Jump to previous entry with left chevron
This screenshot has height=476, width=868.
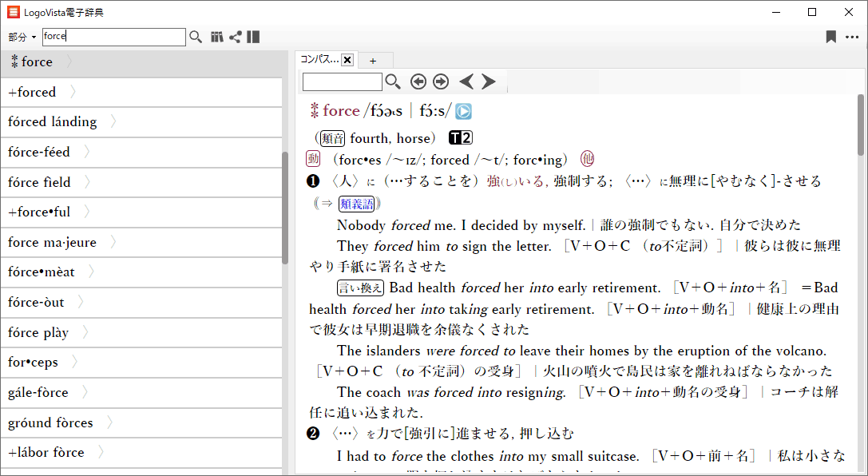point(466,81)
